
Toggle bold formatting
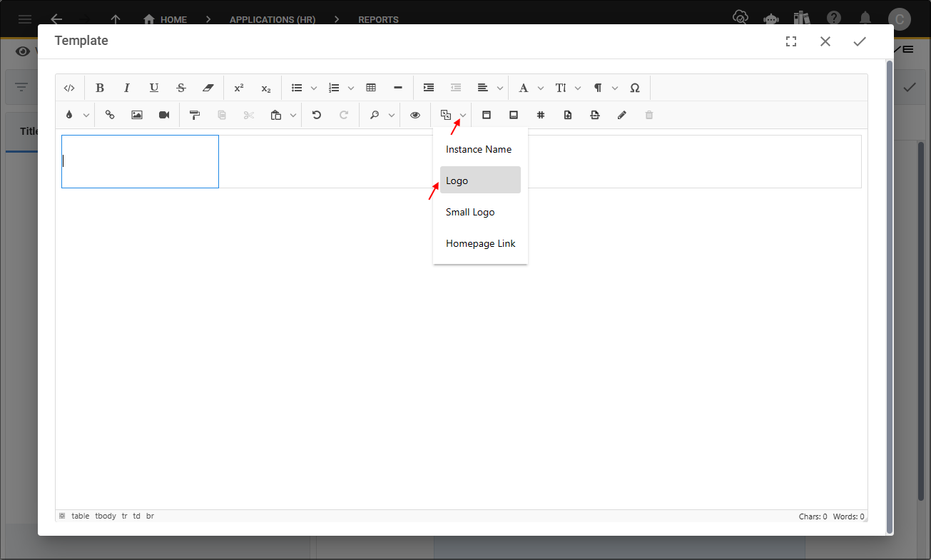[x=100, y=88]
